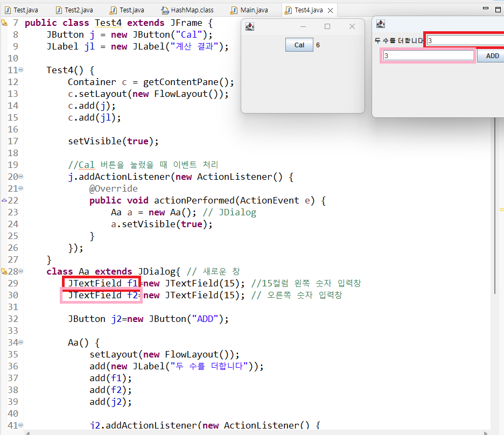
Task: Click the warning marker at line 28
Action: click(x=4, y=271)
